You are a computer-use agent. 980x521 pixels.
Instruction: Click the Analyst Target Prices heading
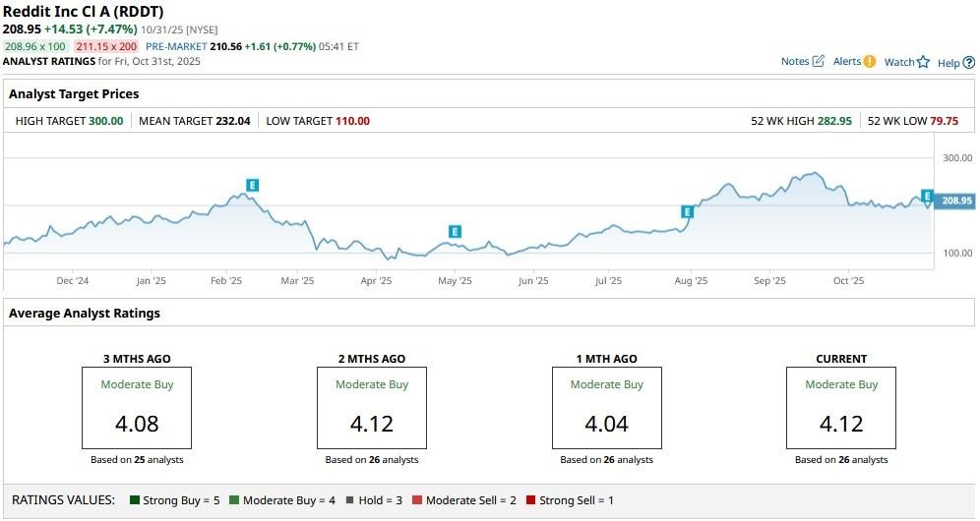pos(74,94)
